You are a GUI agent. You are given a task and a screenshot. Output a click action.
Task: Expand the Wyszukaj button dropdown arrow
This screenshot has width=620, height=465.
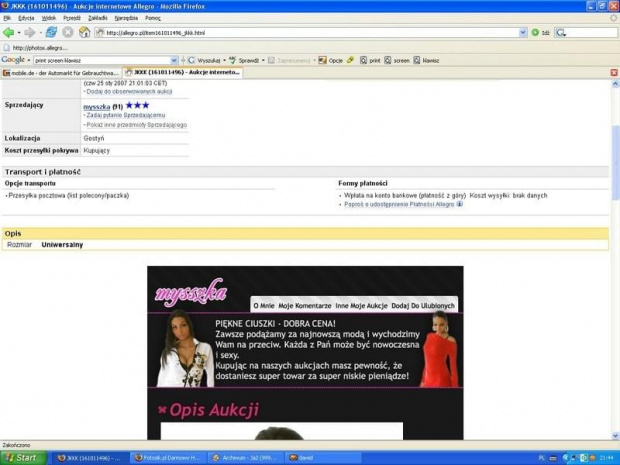coord(225,60)
